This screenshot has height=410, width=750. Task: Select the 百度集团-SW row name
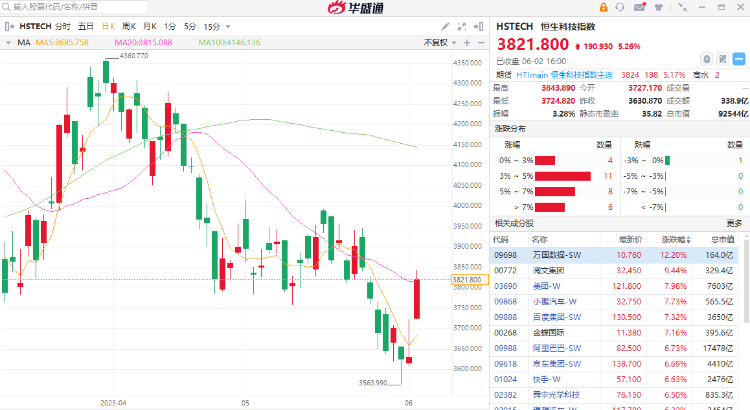[x=557, y=317]
